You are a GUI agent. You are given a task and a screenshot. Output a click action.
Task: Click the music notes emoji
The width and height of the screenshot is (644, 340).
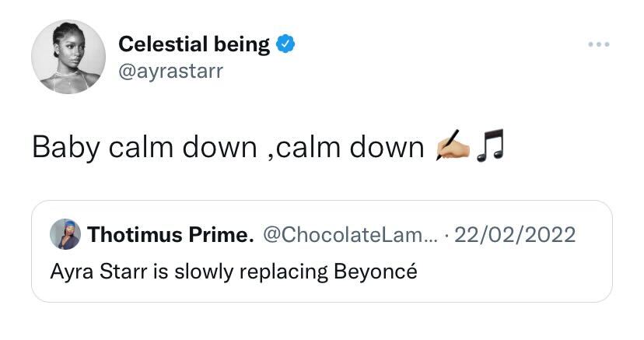click(490, 145)
